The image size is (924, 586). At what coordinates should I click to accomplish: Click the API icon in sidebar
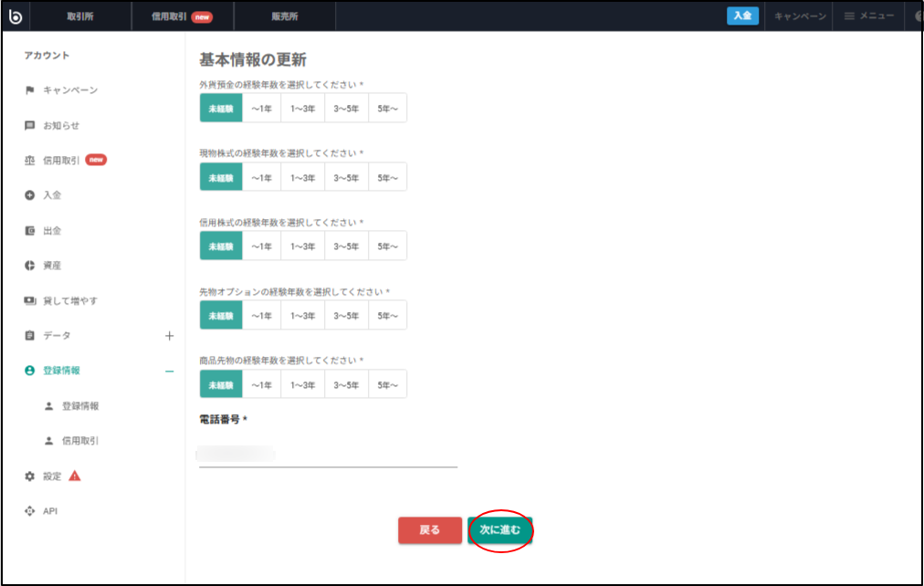29,510
